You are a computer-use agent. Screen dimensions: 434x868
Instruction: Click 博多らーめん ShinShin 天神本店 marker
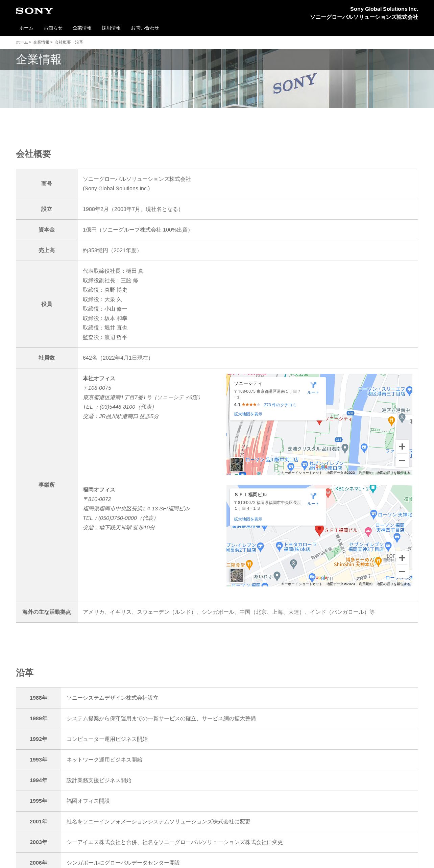378,561
